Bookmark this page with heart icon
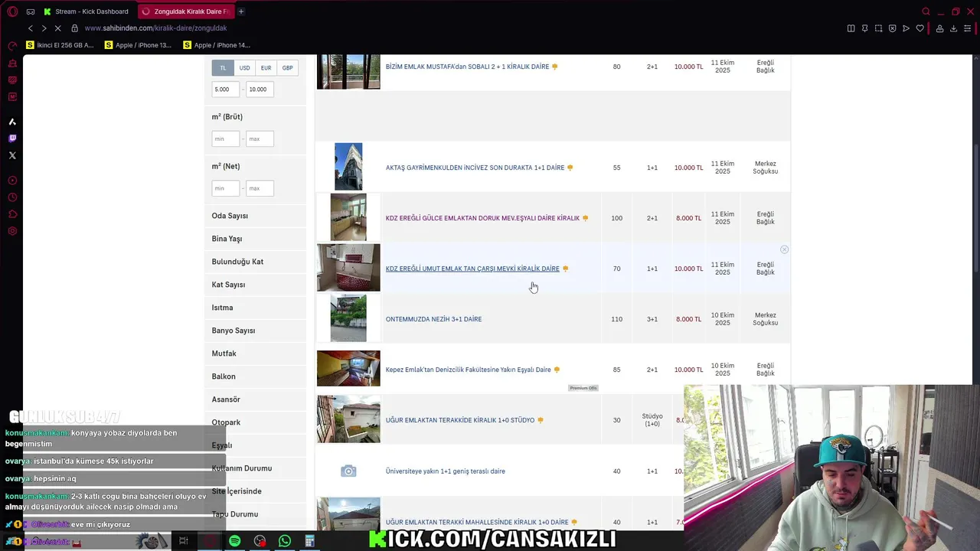 pyautogui.click(x=920, y=28)
